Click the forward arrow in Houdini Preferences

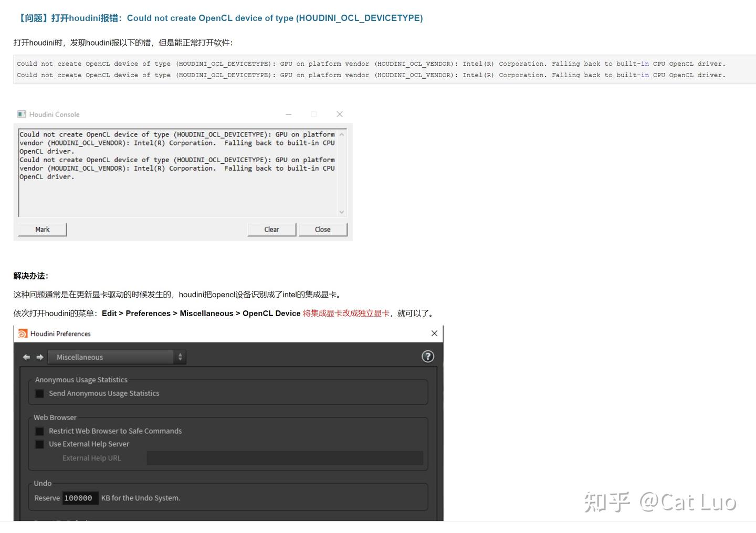point(40,357)
